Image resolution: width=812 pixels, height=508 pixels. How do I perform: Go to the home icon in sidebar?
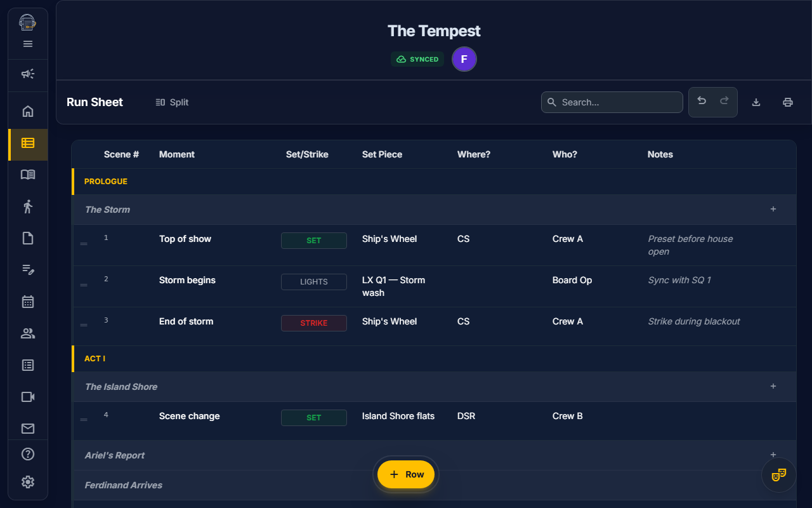click(28, 111)
